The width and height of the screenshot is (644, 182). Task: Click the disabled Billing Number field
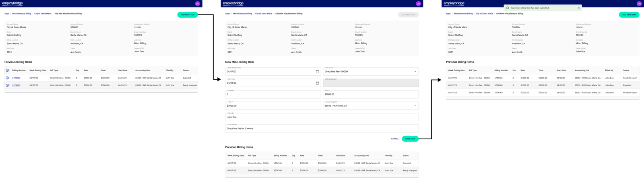pos(370,83)
